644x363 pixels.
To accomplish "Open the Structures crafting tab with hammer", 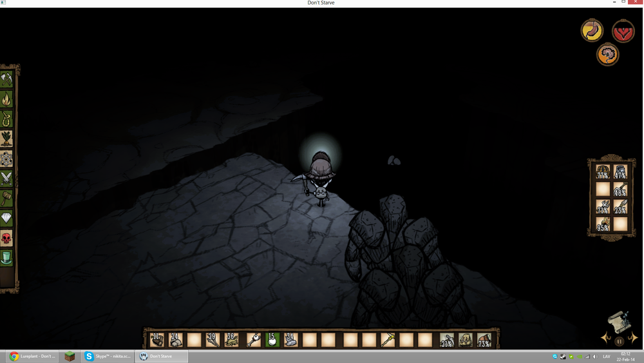I will (6, 198).
